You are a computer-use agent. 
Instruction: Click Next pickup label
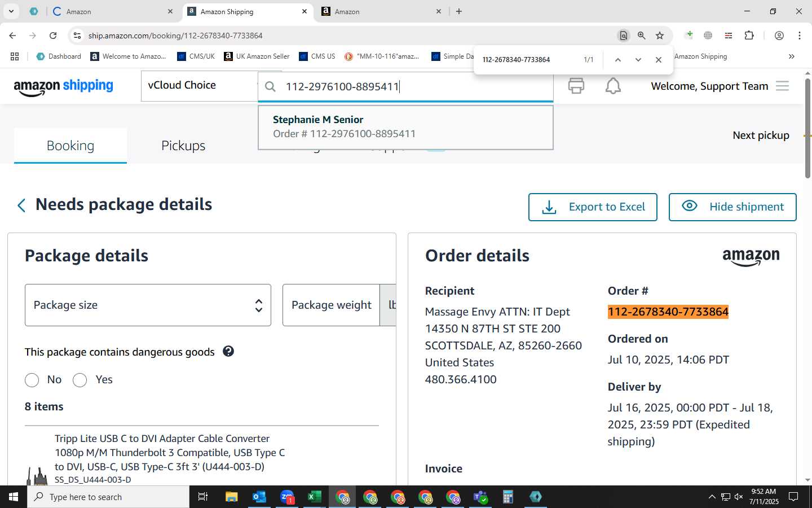[761, 135]
